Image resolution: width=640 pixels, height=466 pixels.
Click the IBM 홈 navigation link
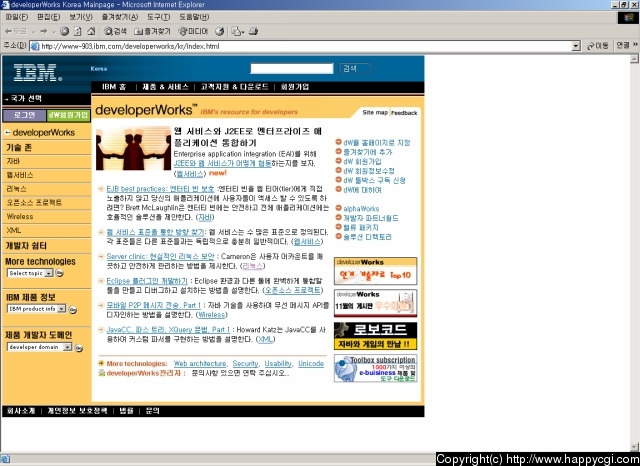point(114,87)
